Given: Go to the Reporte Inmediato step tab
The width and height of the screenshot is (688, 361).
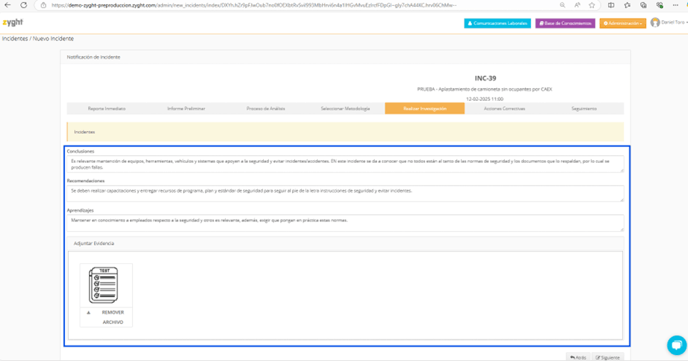Looking at the screenshot, I should coord(107,108).
